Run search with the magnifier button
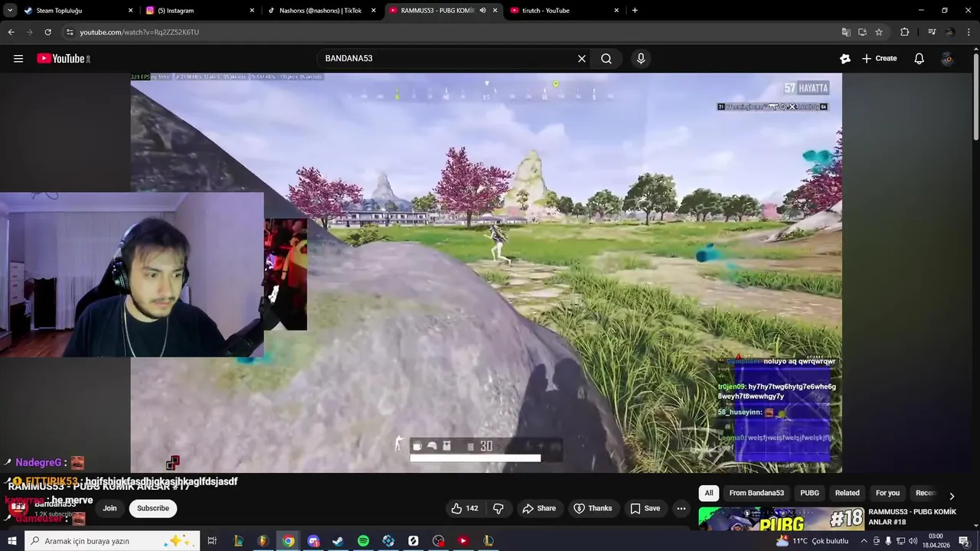This screenshot has height=551, width=980. coord(606,58)
